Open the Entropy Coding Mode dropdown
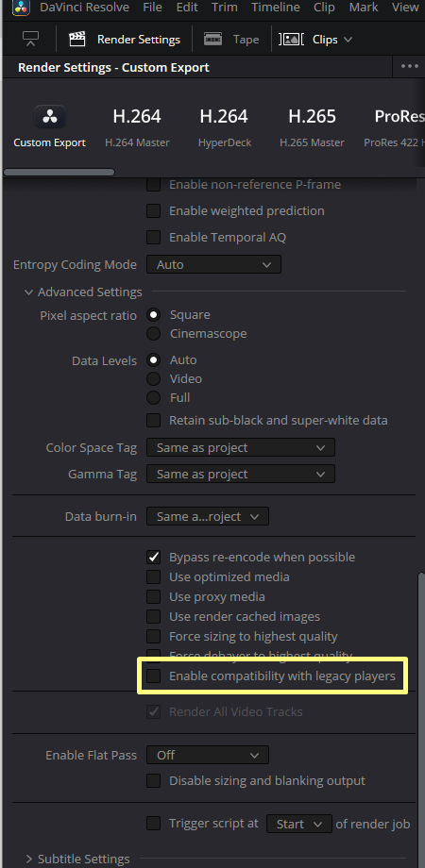The width and height of the screenshot is (425, 868). click(x=213, y=264)
